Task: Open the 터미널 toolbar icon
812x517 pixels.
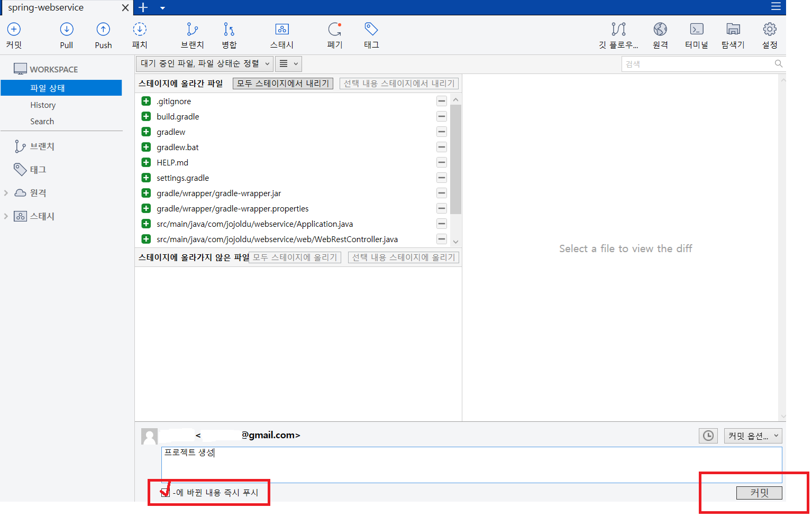Action: tap(697, 35)
